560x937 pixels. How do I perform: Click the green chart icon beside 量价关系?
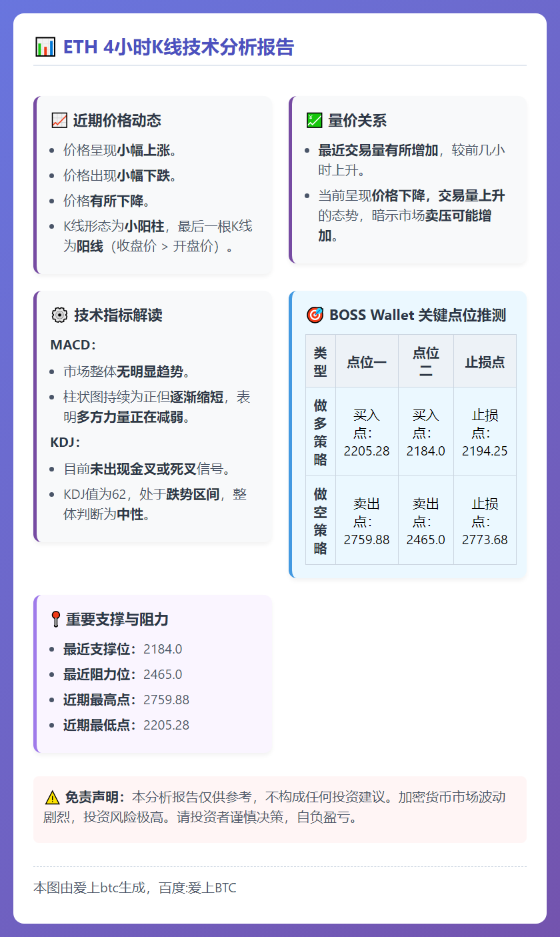[x=314, y=121]
